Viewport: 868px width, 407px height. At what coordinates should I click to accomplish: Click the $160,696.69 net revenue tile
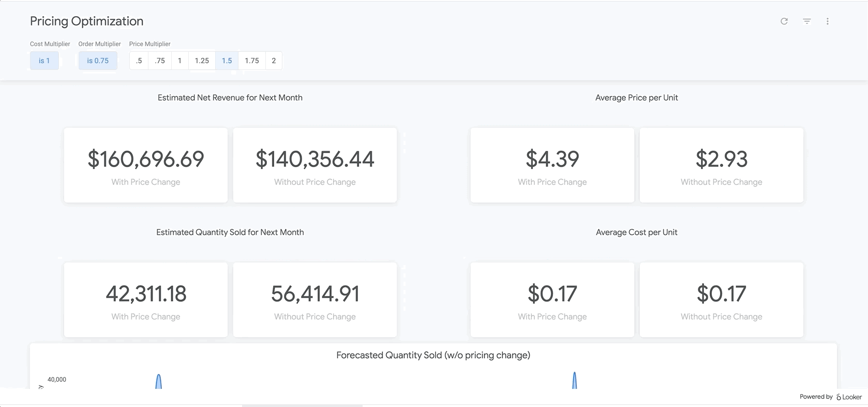(146, 165)
